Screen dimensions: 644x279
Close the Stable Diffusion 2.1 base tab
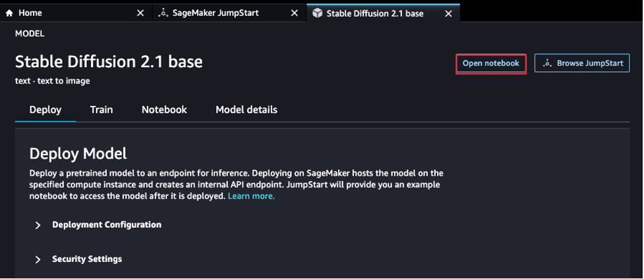(x=448, y=14)
